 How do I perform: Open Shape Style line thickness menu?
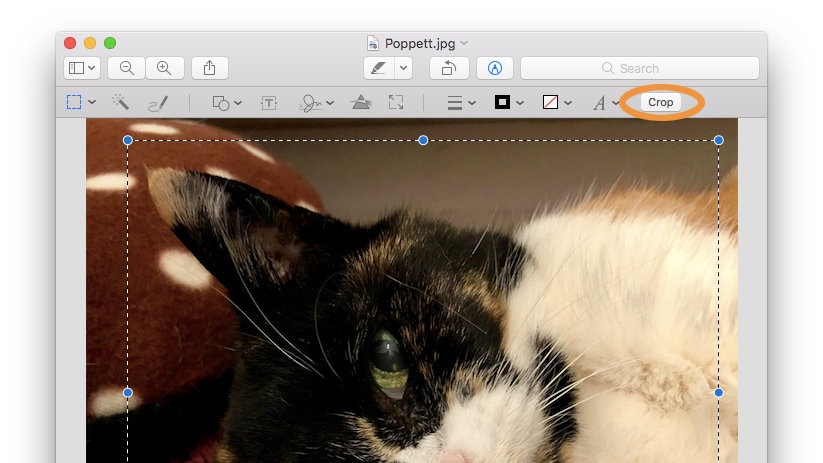455,103
